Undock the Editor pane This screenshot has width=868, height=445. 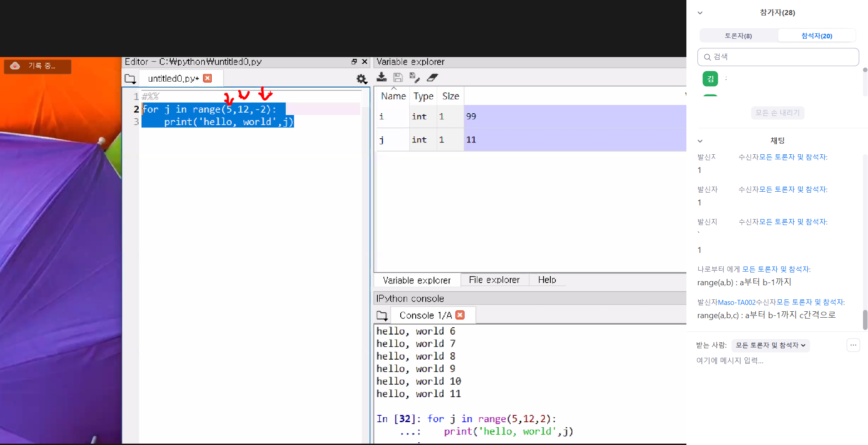[354, 62]
